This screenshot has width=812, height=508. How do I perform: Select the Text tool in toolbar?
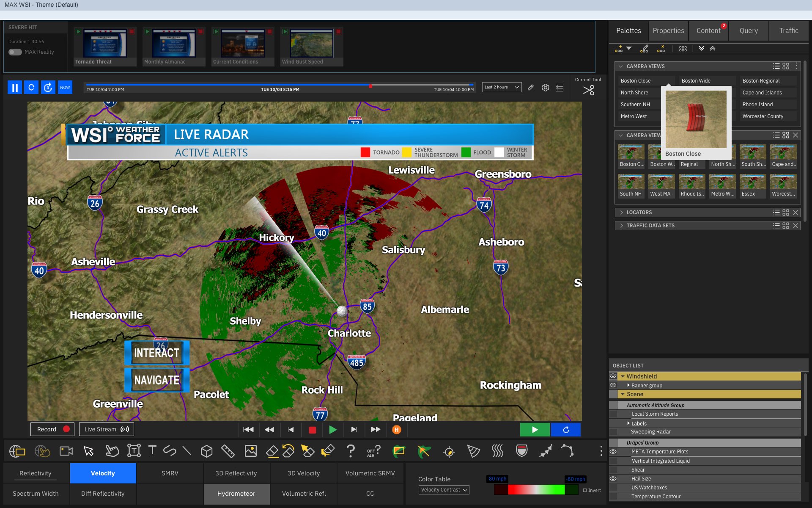(152, 450)
